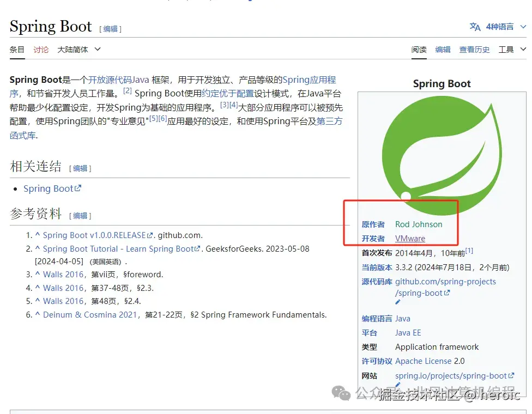Select the 编辑 tab in page header
Screen dimensions: 532x414
(x=443, y=50)
